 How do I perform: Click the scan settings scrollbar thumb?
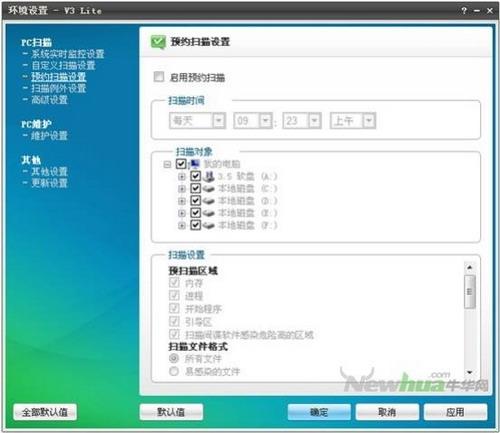click(x=470, y=292)
